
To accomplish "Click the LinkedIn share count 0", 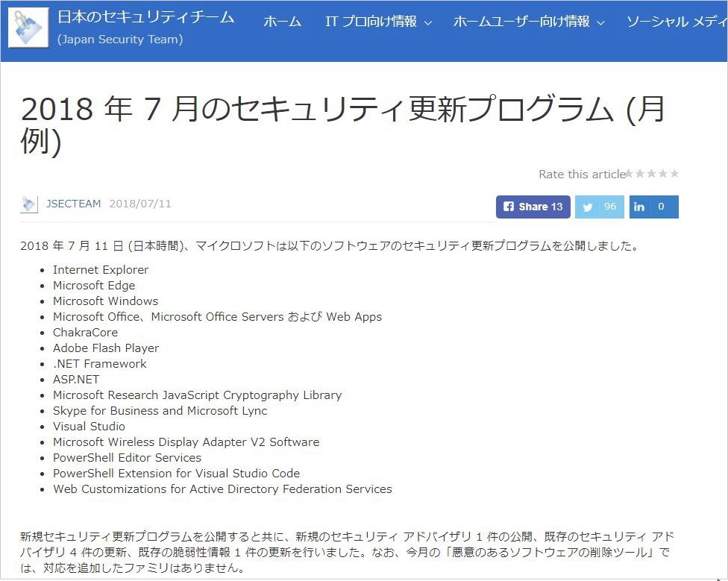I will (661, 207).
